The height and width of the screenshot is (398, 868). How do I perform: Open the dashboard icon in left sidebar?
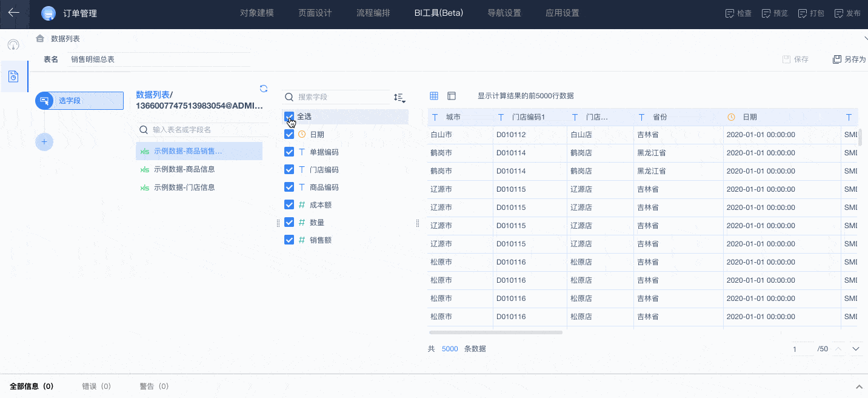[x=13, y=45]
